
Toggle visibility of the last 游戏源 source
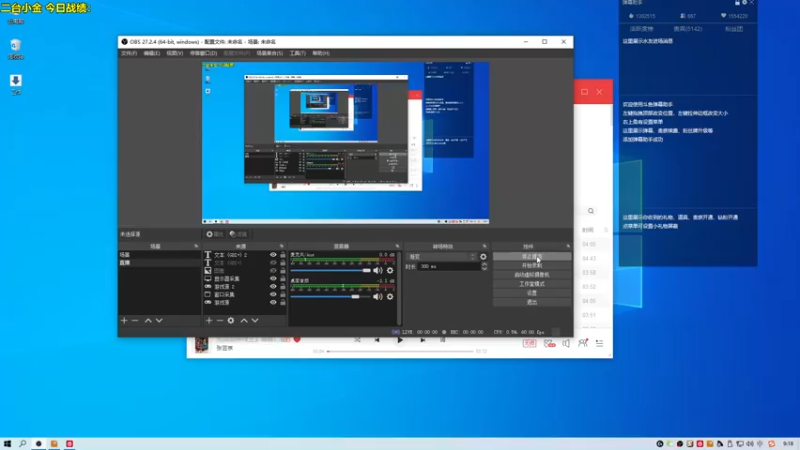[x=273, y=302]
